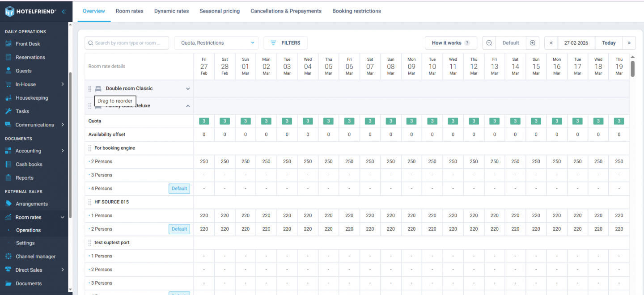Click the How it works link
Screen dimensions: 644x295
(447, 42)
